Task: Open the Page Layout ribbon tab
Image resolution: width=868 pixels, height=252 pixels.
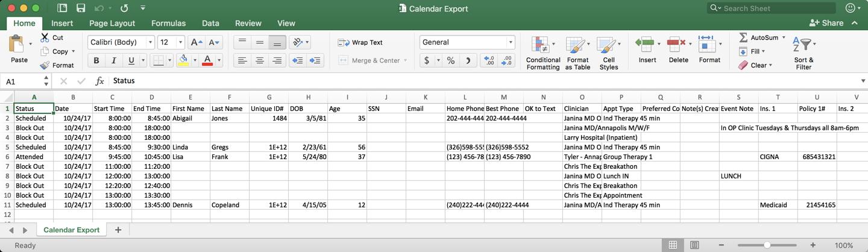Action: (x=112, y=23)
